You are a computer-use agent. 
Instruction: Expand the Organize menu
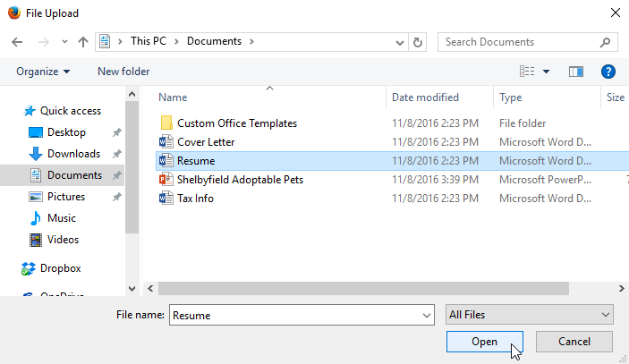(43, 72)
